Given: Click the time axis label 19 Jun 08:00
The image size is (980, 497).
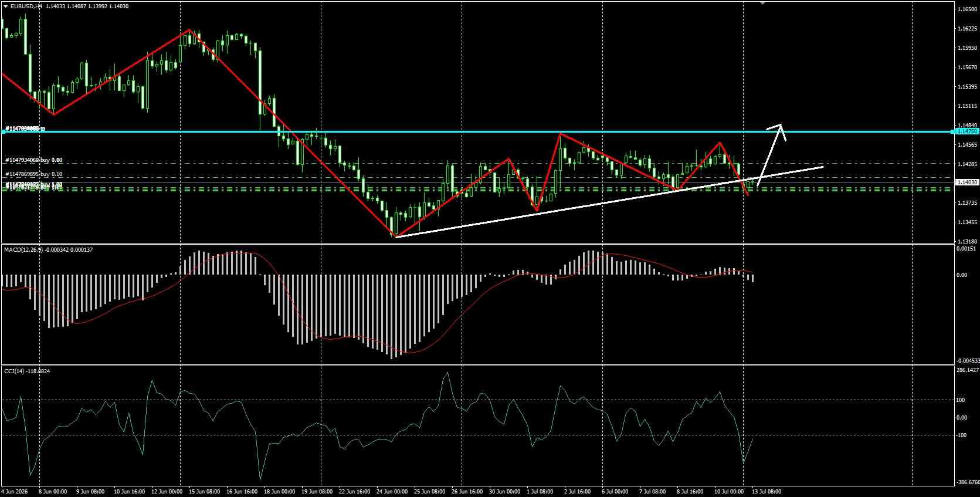Looking at the screenshot, I should click(x=317, y=492).
